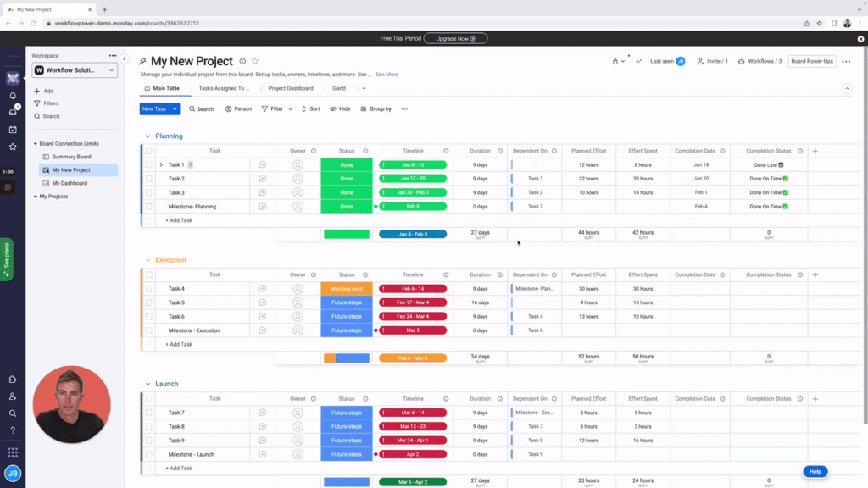Image resolution: width=868 pixels, height=488 pixels.
Task: Expand Task 1 subitems
Action: point(161,165)
